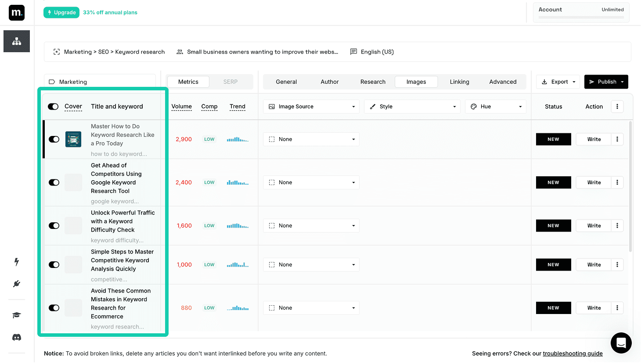Toggle the master Cover switch in header

[x=53, y=106]
